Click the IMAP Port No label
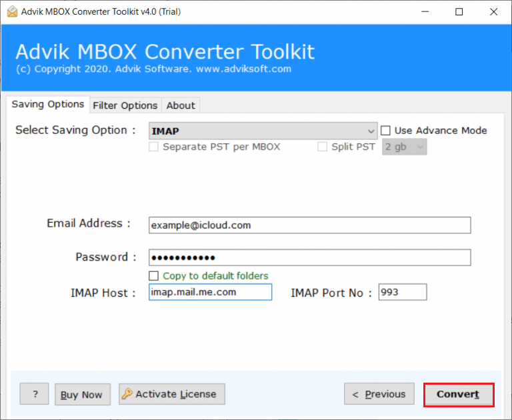 click(331, 293)
